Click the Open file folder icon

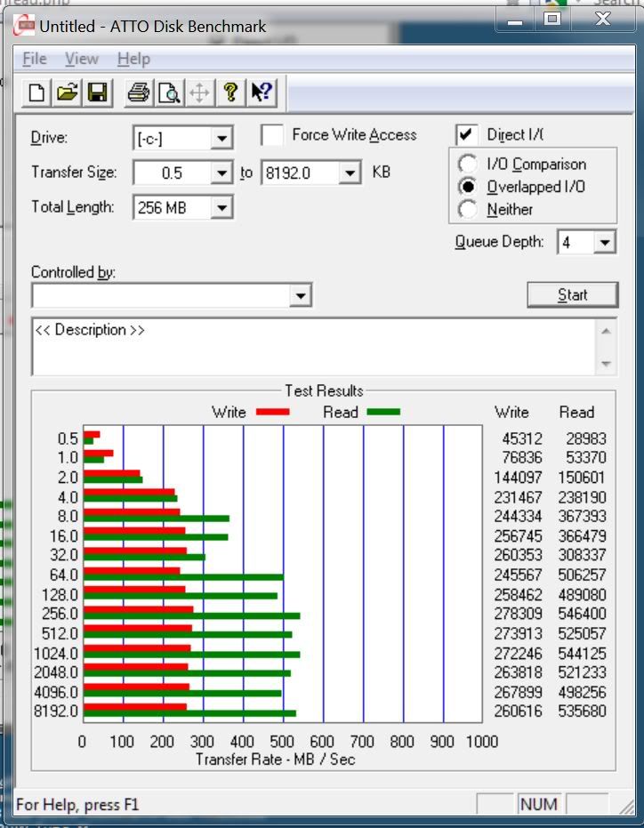[x=67, y=92]
